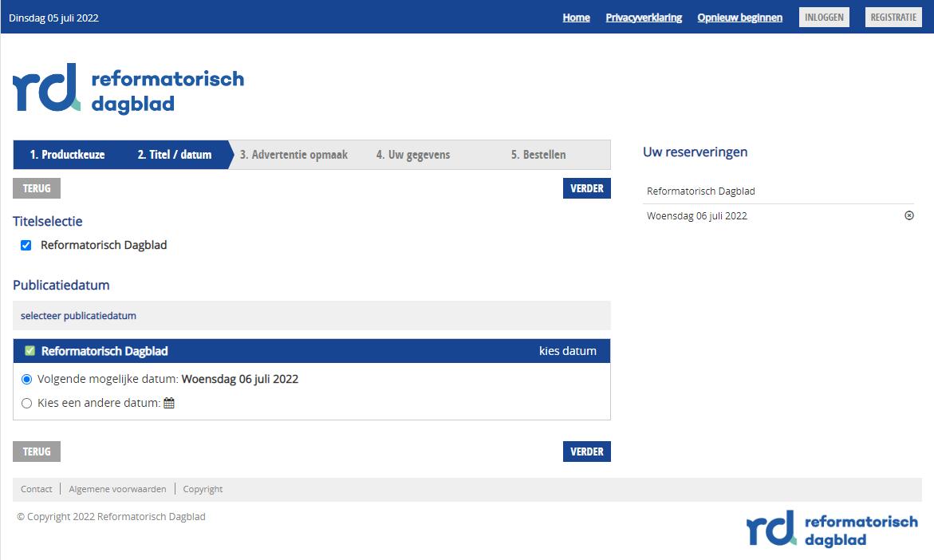Click the selecteer publicatiedatum bar
The width and height of the screenshot is (934, 560).
pos(312,316)
